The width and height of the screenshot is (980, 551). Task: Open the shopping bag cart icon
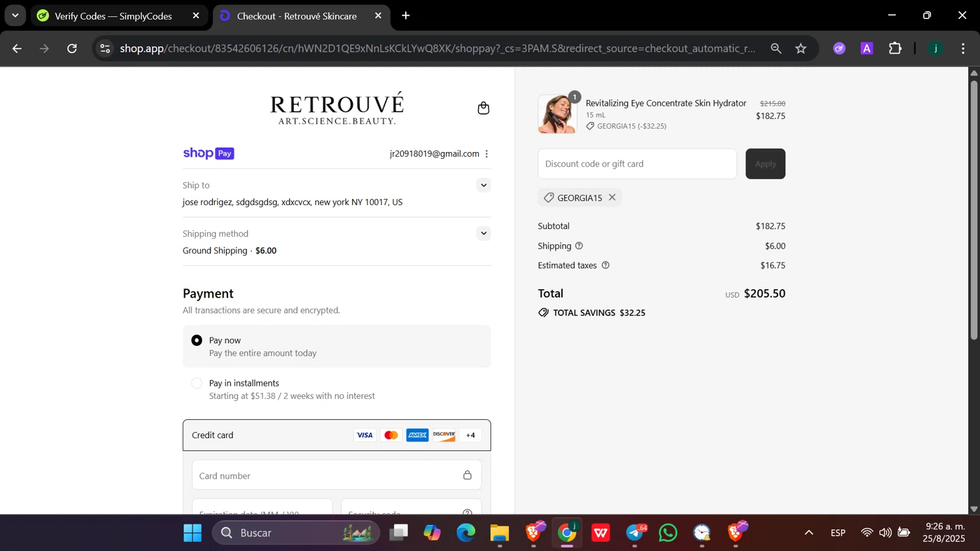(x=483, y=108)
